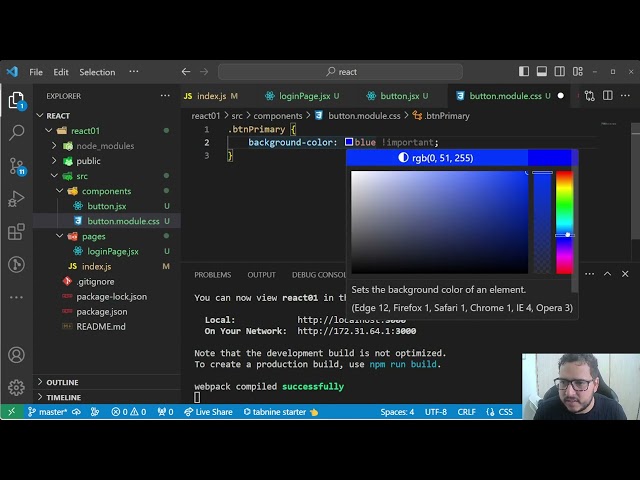Open the DEBUG CONSOLE panel tab
The image size is (640, 480).
[318, 275]
